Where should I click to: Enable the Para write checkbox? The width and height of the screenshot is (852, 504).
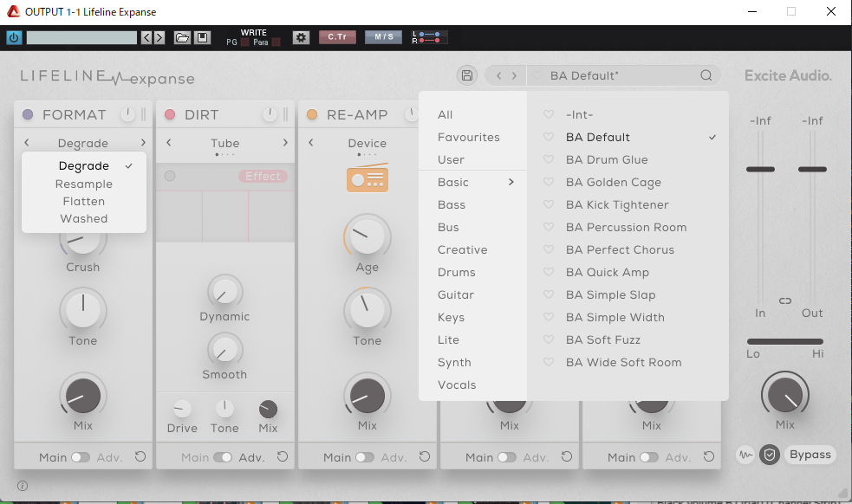276,42
